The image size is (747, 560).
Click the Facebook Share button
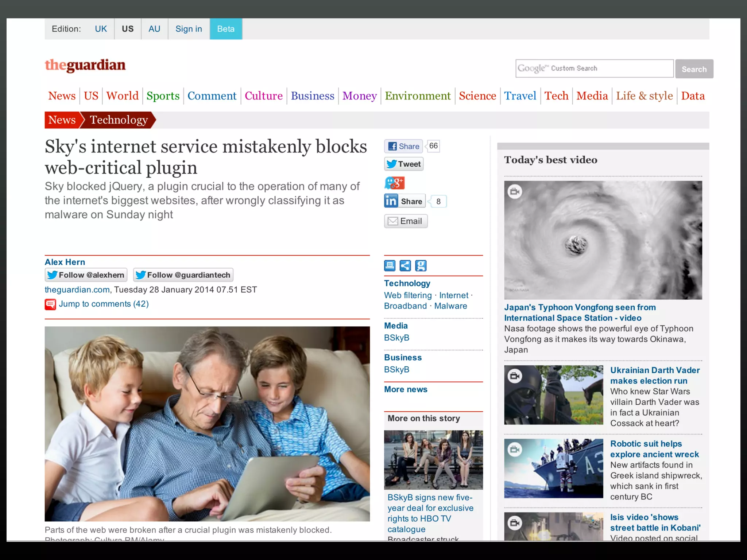coord(403,146)
